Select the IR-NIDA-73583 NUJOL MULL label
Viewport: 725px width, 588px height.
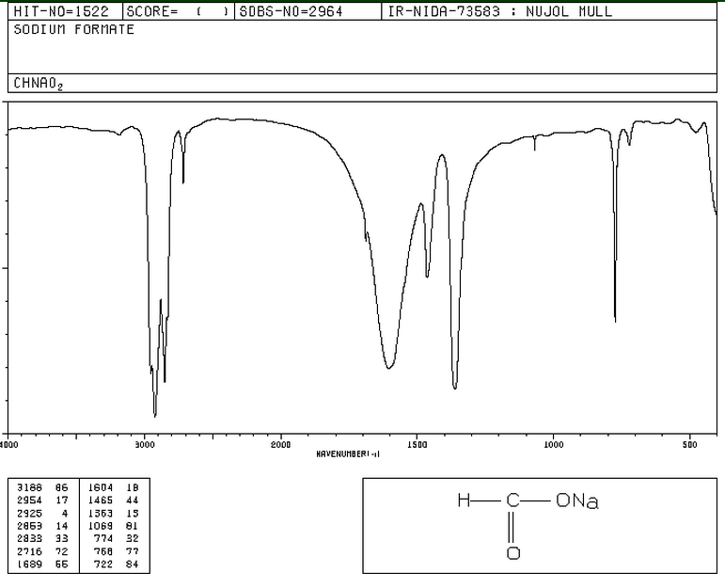coord(500,11)
